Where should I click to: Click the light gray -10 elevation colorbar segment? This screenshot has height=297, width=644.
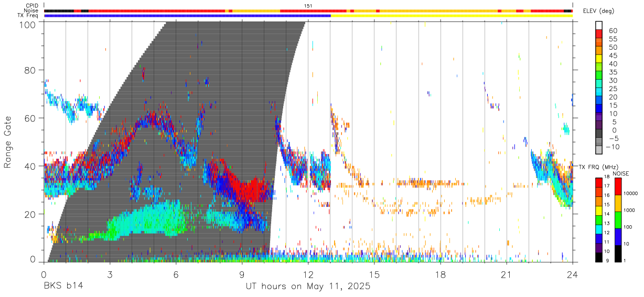pos(599,150)
